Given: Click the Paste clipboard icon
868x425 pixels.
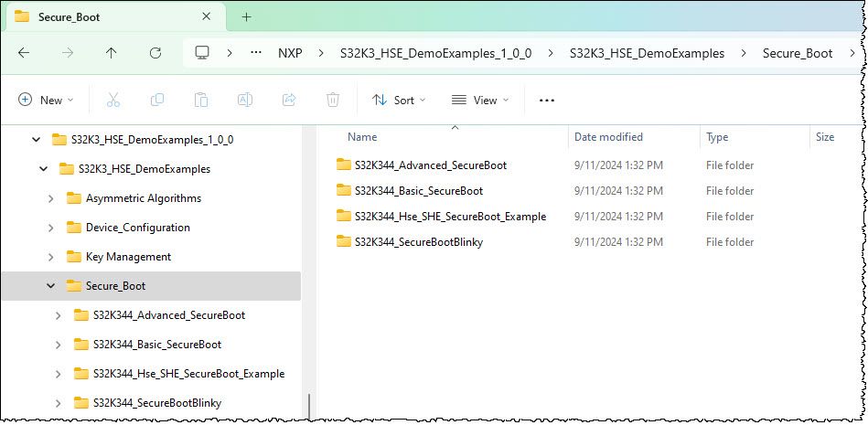Looking at the screenshot, I should tap(201, 100).
